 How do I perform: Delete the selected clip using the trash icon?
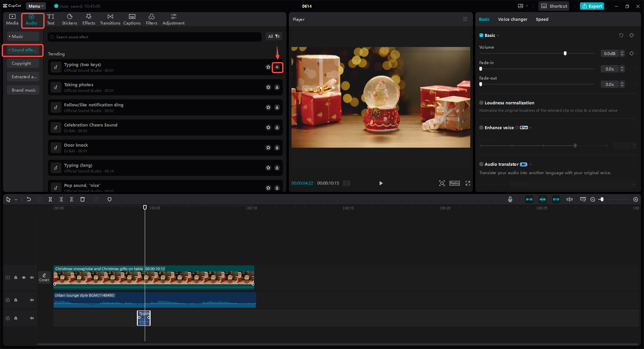(x=83, y=199)
